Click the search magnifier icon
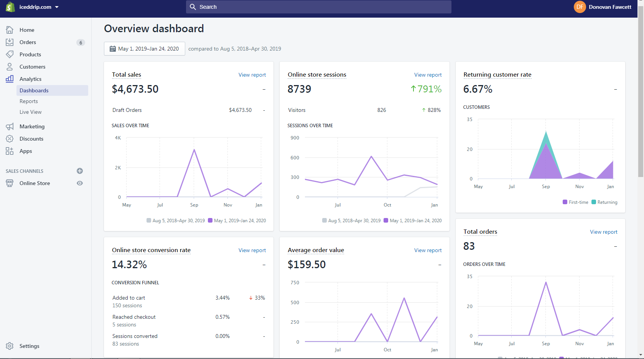644x359 pixels. 193,7
